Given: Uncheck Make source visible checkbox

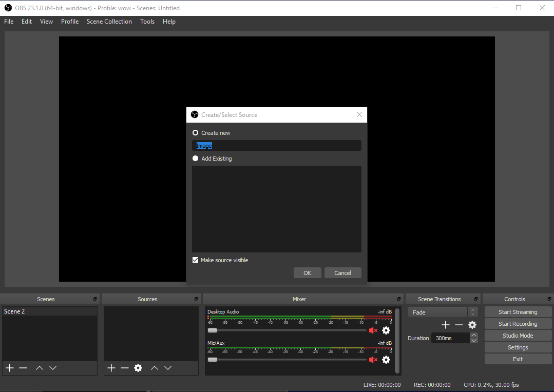Looking at the screenshot, I should pos(196,260).
